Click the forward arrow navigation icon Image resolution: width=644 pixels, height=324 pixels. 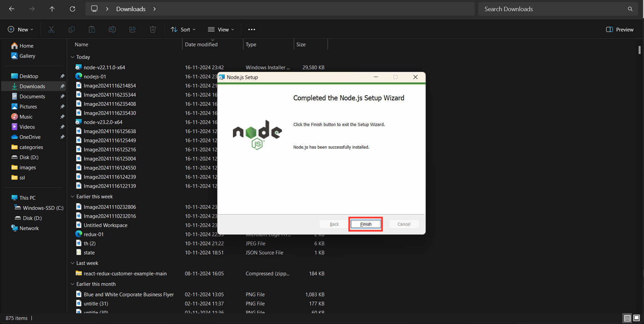click(x=32, y=9)
